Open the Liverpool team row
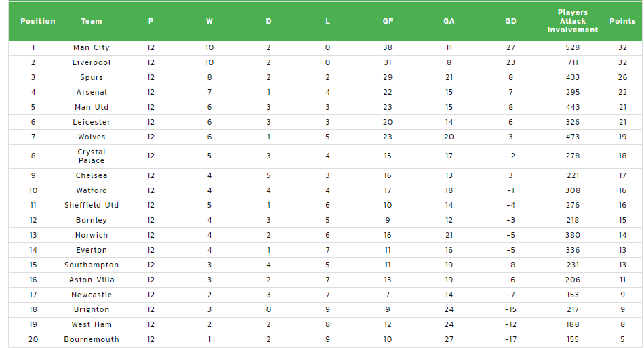 (x=325, y=62)
